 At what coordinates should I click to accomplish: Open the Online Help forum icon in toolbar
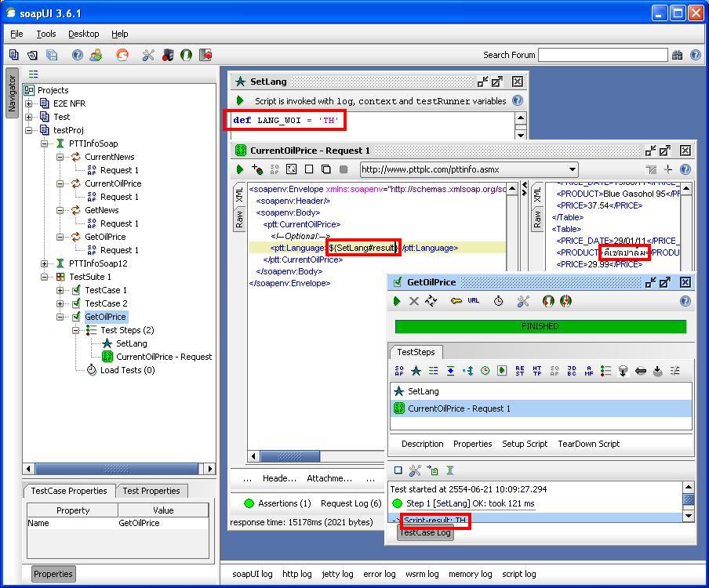pos(97,55)
